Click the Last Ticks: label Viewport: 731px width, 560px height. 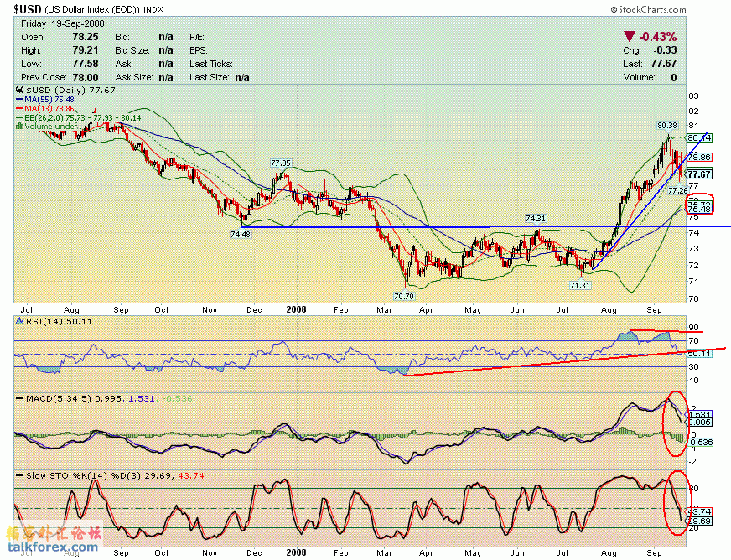coord(211,64)
